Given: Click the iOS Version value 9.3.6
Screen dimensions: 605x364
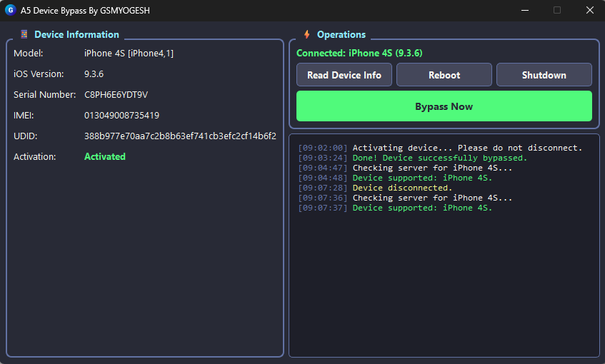Looking at the screenshot, I should coord(94,74).
